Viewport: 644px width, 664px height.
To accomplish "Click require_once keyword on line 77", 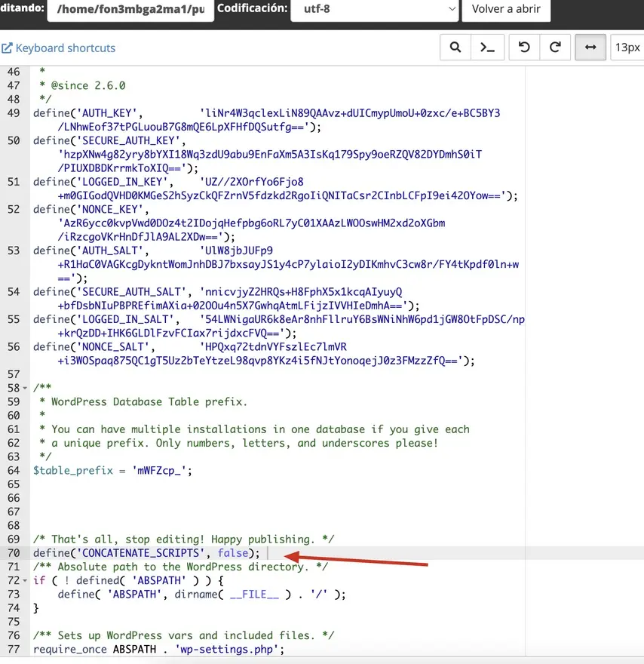I will (x=70, y=650).
